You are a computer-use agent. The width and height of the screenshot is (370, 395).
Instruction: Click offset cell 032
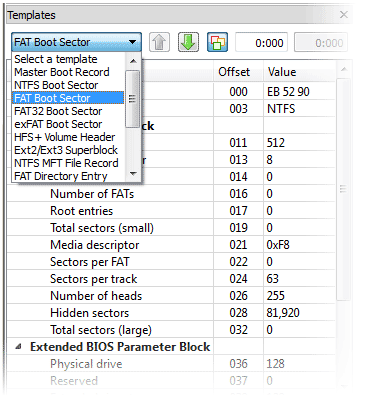coord(238,330)
